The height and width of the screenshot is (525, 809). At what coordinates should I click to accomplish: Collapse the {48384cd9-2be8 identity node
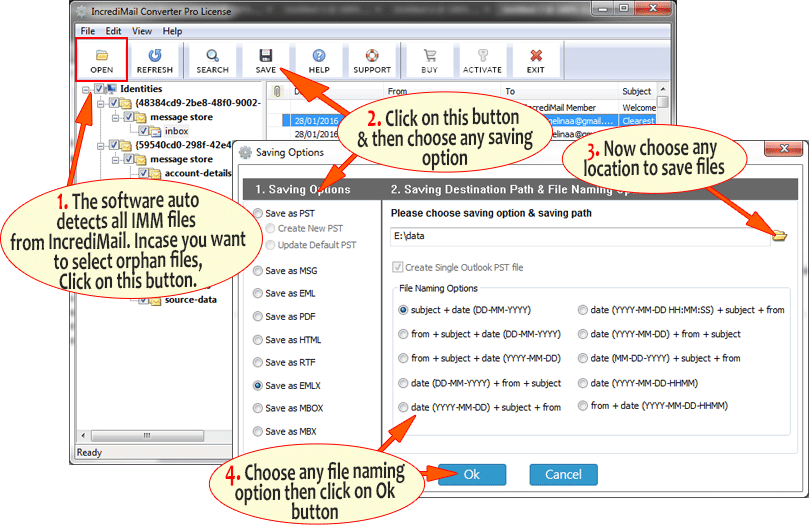[x=101, y=104]
